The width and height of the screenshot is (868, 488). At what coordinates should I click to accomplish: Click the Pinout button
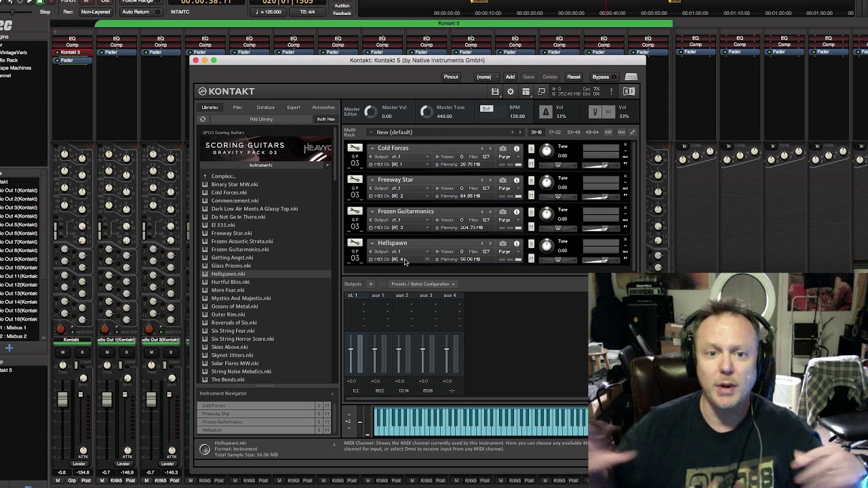tap(451, 77)
